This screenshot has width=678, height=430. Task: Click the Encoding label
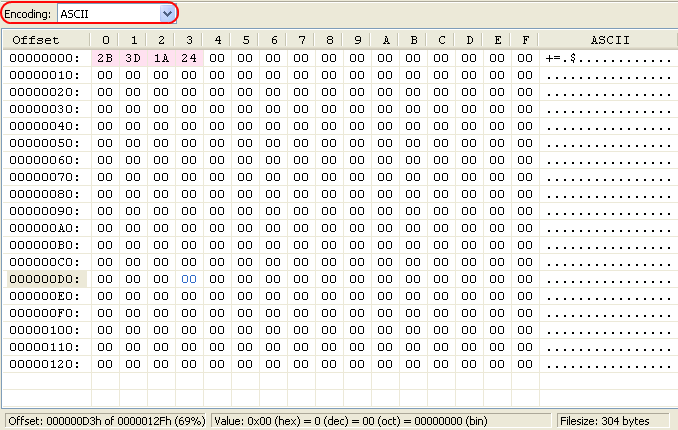tap(27, 14)
